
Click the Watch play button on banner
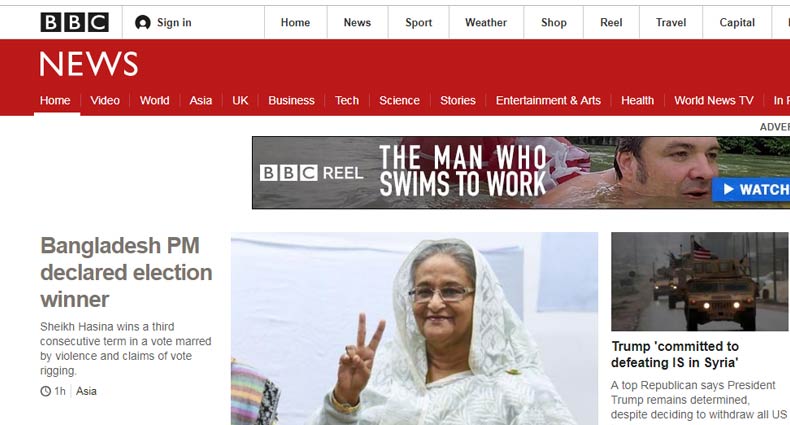click(751, 189)
